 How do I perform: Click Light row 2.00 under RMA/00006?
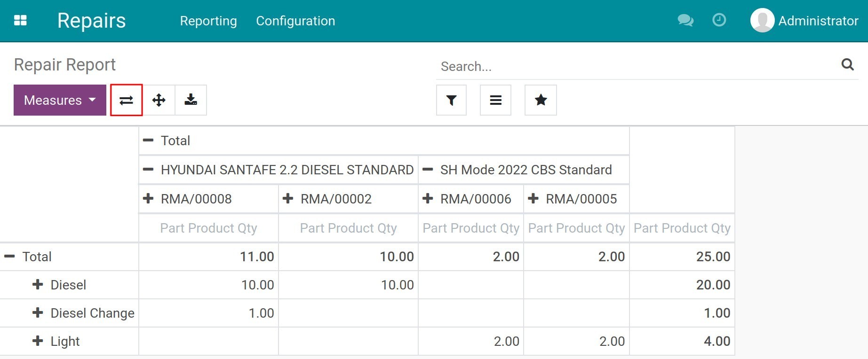[471, 341]
